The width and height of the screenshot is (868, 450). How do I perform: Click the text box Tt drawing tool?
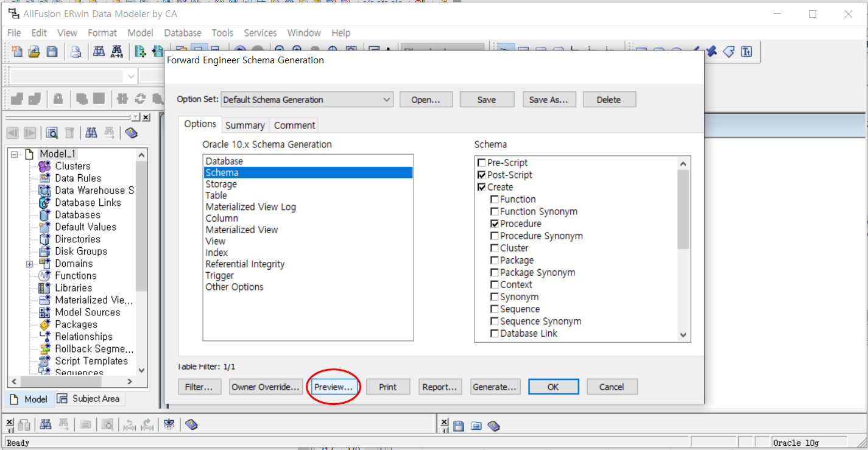[x=747, y=52]
